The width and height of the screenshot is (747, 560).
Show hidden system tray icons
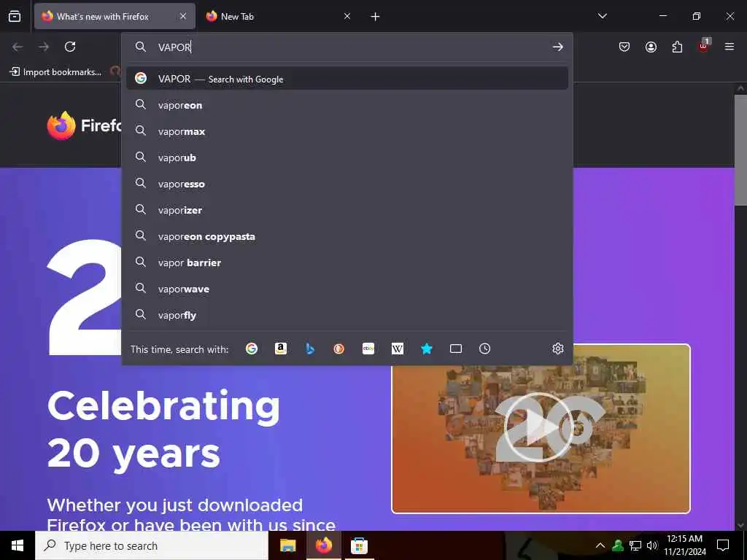(x=600, y=545)
